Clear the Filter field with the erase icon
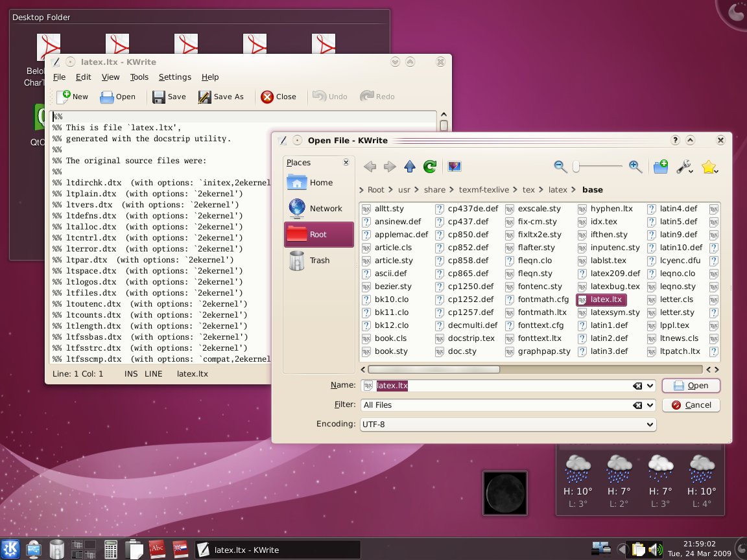747x560 pixels. [637, 405]
